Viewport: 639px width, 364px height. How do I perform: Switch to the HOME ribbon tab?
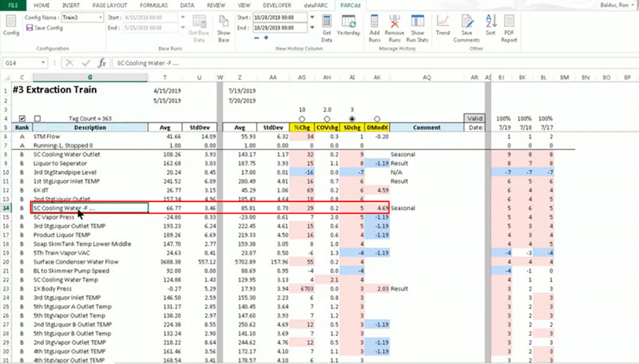42,6
